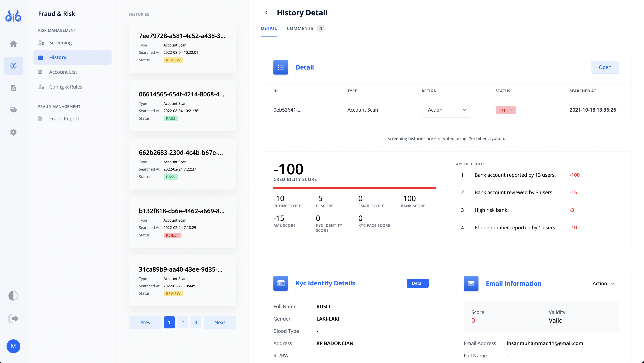Click Kyc Identity Details Detail button
Viewport: 644px width, 363px height.
(417, 283)
